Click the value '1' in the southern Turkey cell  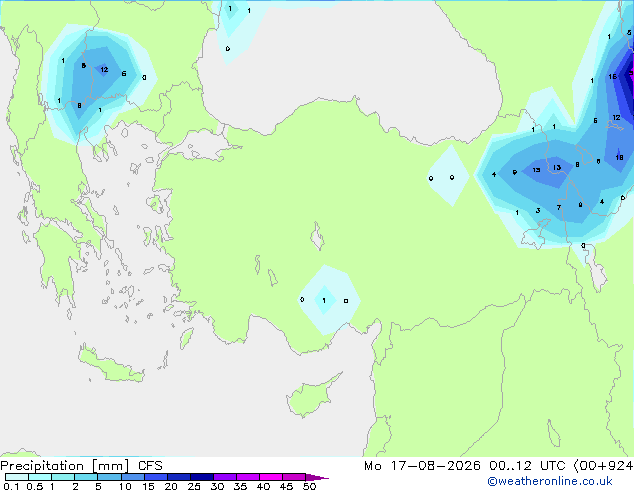[324, 300]
